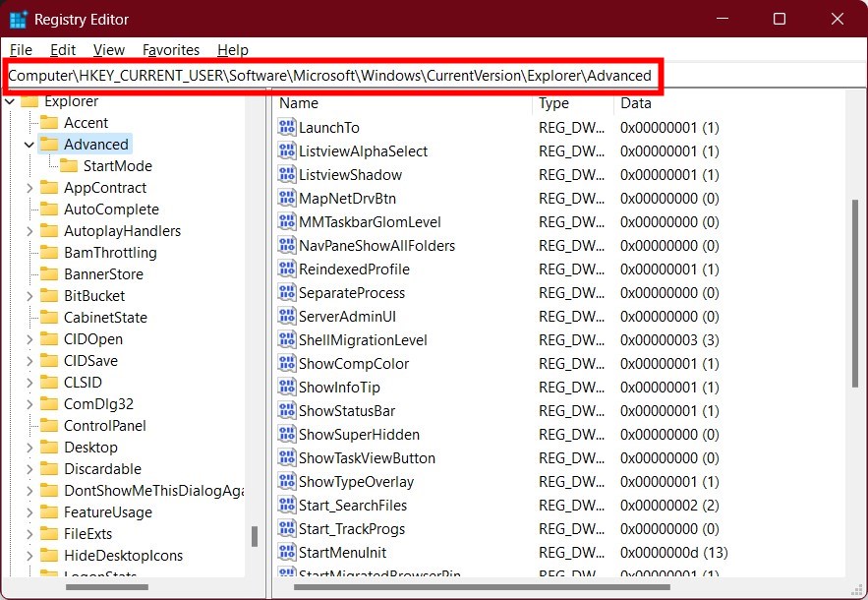Click the ReindexedProfile value icon

[287, 269]
